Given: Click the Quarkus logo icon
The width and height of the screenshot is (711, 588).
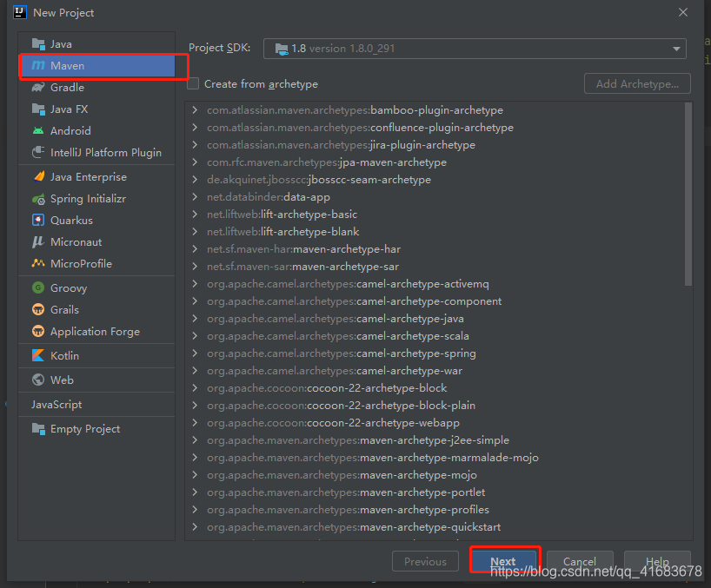Looking at the screenshot, I should 38,220.
